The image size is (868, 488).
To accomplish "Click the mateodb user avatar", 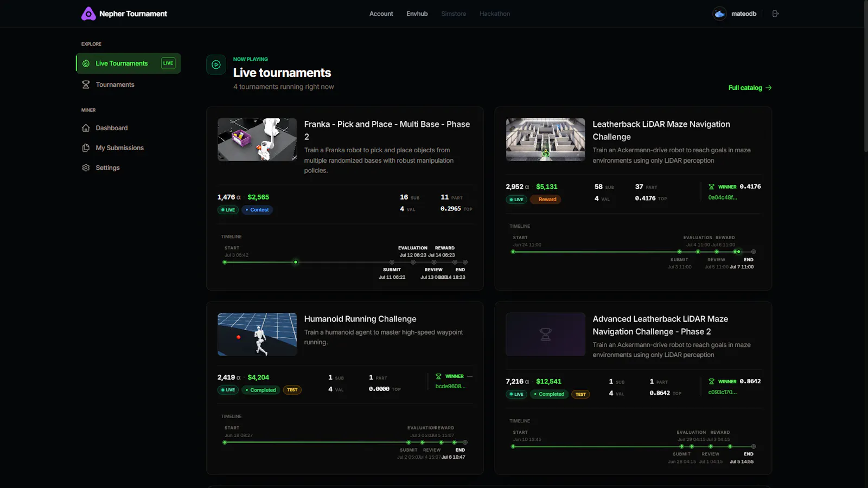I will pyautogui.click(x=719, y=14).
